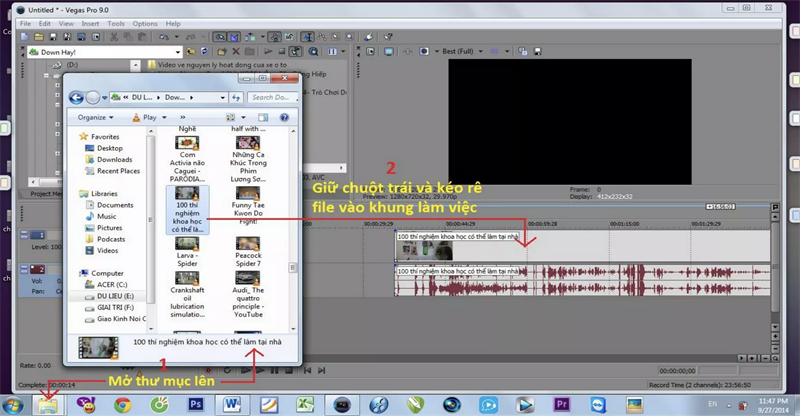The height and width of the screenshot is (416, 800).
Task: Open the Insert menu
Action: (90, 23)
